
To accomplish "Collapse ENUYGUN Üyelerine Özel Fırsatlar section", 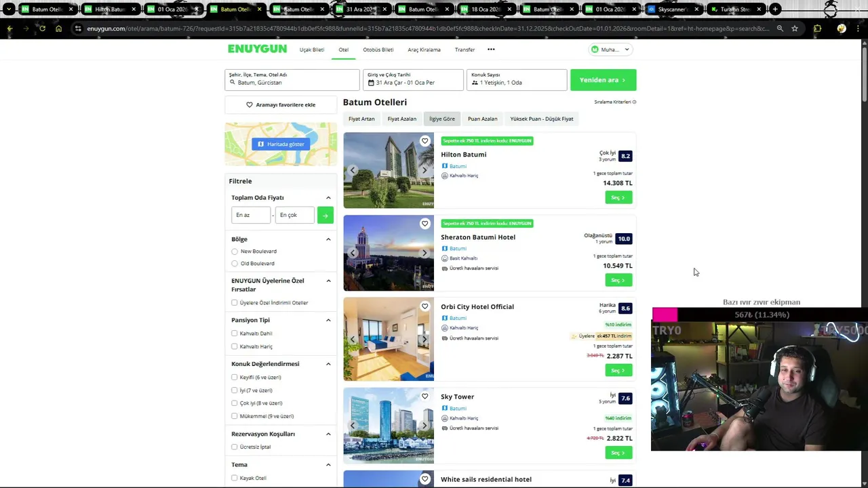I will pyautogui.click(x=328, y=281).
